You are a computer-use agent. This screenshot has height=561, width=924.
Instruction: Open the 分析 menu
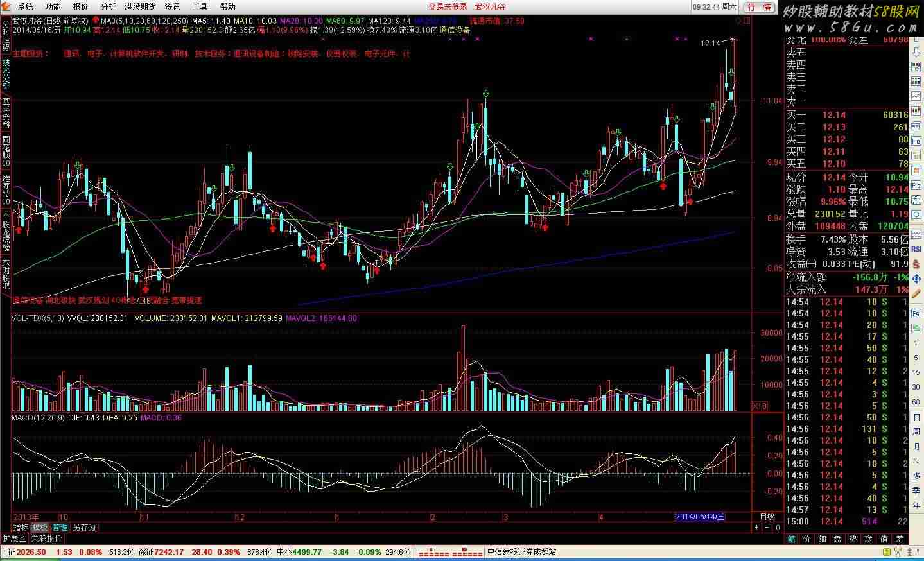click(108, 6)
